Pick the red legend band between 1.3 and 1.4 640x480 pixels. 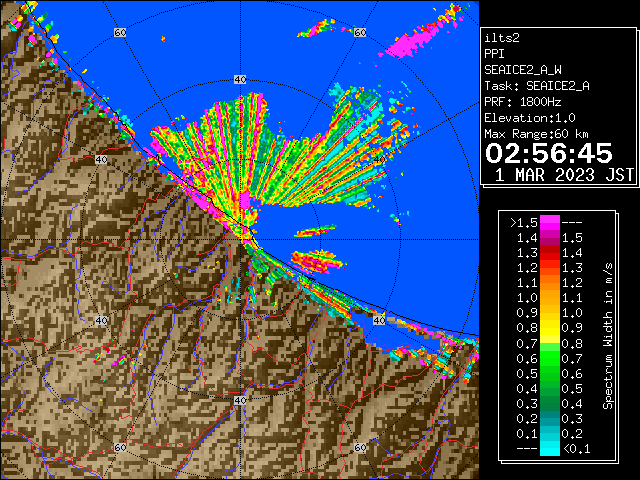point(550,253)
